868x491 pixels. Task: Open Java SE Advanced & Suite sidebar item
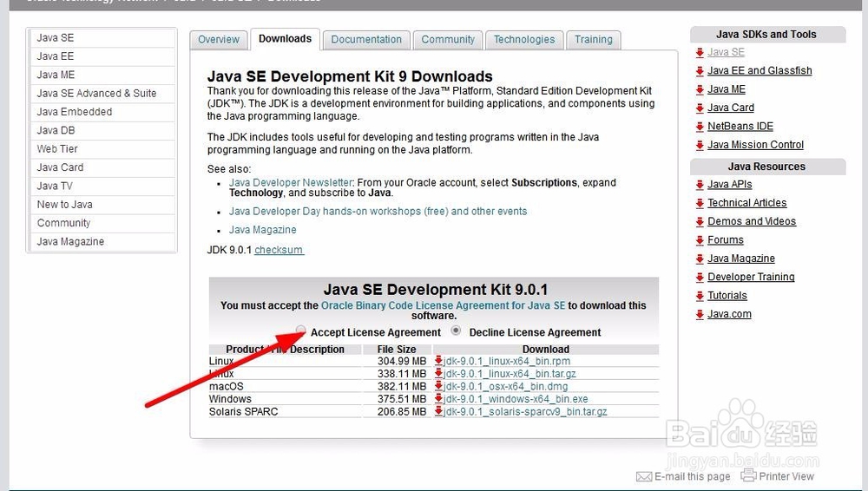click(x=102, y=94)
